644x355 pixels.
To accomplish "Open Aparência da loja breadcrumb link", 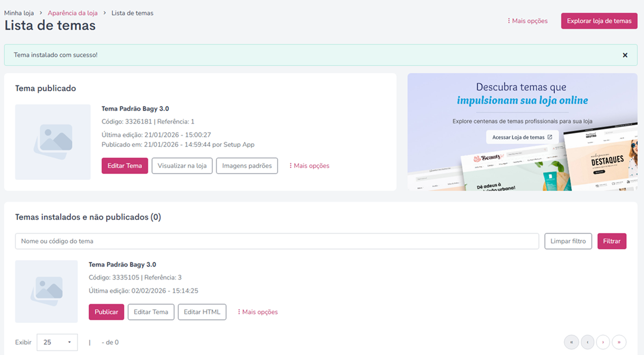I will point(73,13).
